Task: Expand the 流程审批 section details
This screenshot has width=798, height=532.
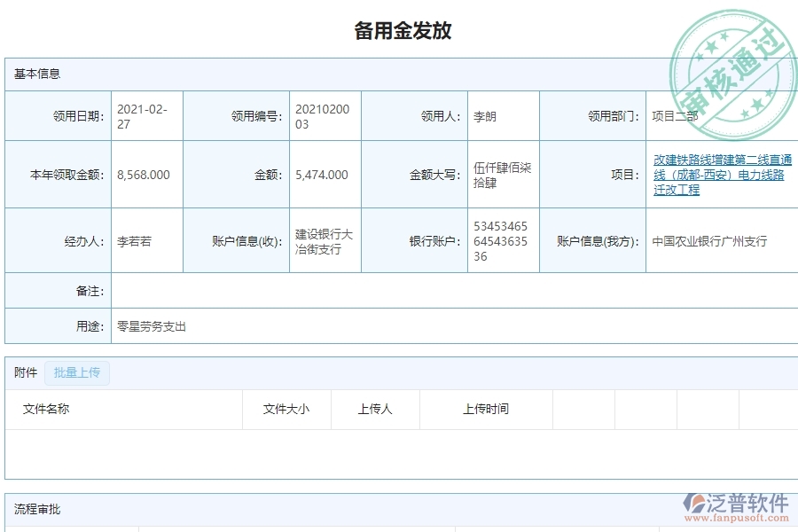Action: (399, 510)
